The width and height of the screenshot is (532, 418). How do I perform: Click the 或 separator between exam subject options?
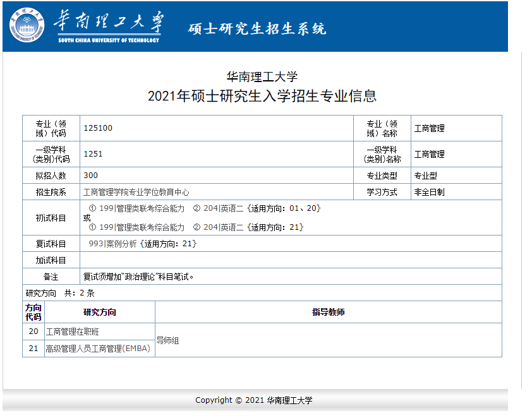pos(87,218)
